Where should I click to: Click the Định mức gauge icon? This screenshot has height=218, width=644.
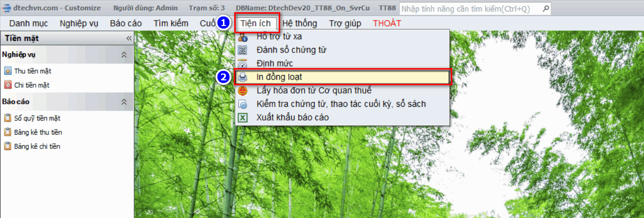(x=243, y=64)
